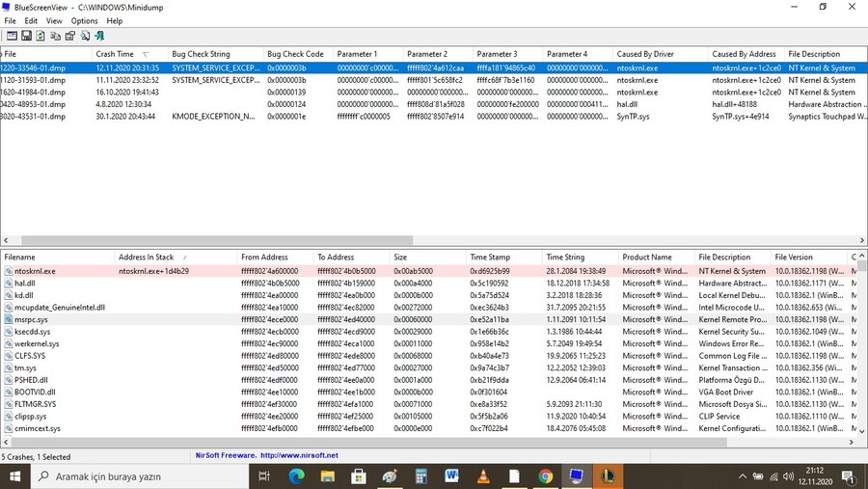Open the Options menu
868x489 pixels.
84,20
